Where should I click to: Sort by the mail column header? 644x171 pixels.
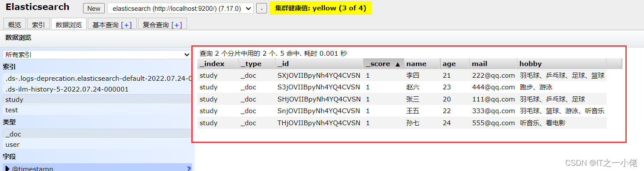(x=493, y=63)
